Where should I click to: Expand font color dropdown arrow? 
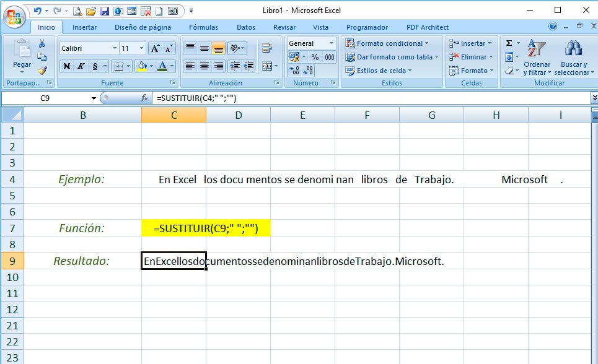coord(172,66)
